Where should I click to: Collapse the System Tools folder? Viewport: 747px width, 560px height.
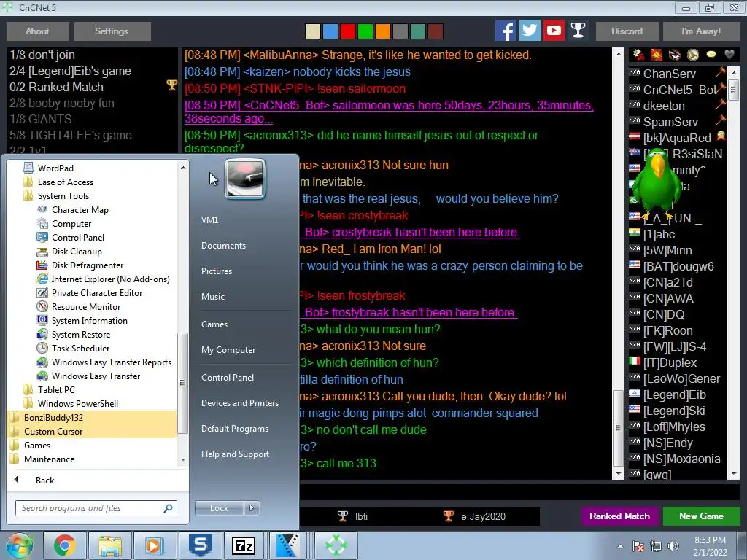pyautogui.click(x=63, y=196)
